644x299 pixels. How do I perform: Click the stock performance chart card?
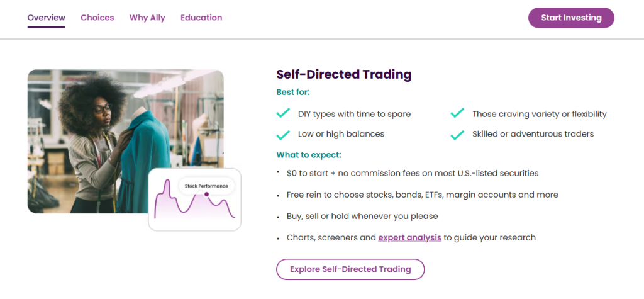(x=194, y=214)
